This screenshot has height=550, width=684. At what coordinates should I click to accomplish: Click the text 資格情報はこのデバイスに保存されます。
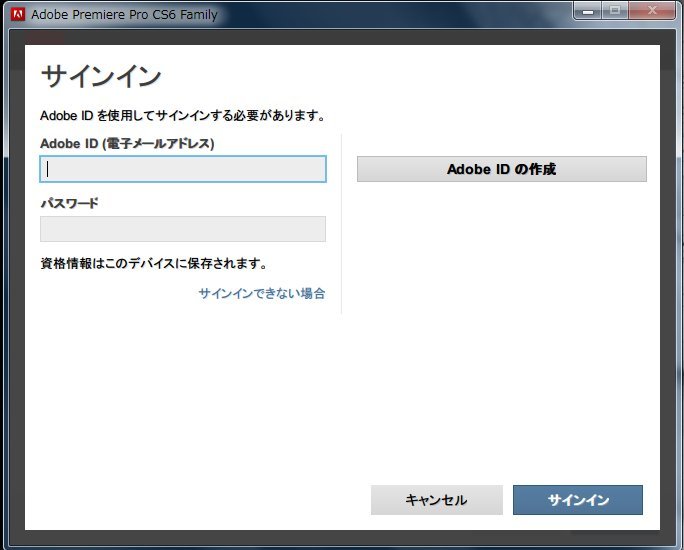(154, 263)
